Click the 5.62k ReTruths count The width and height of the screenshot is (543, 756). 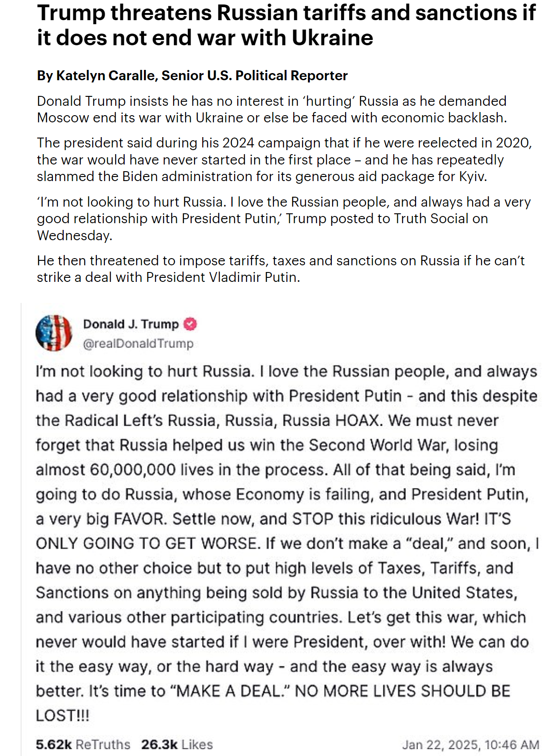[83, 744]
